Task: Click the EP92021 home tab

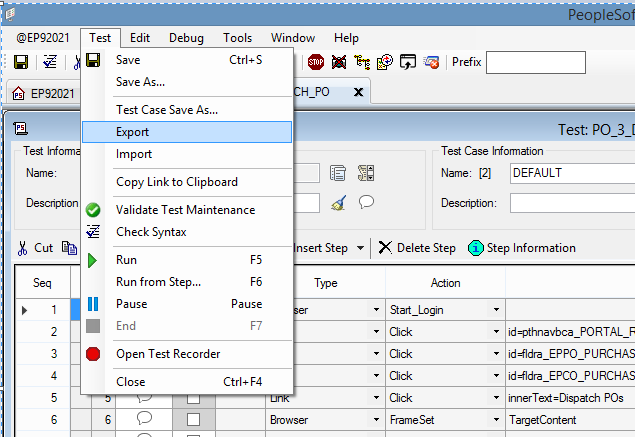Action: click(44, 93)
